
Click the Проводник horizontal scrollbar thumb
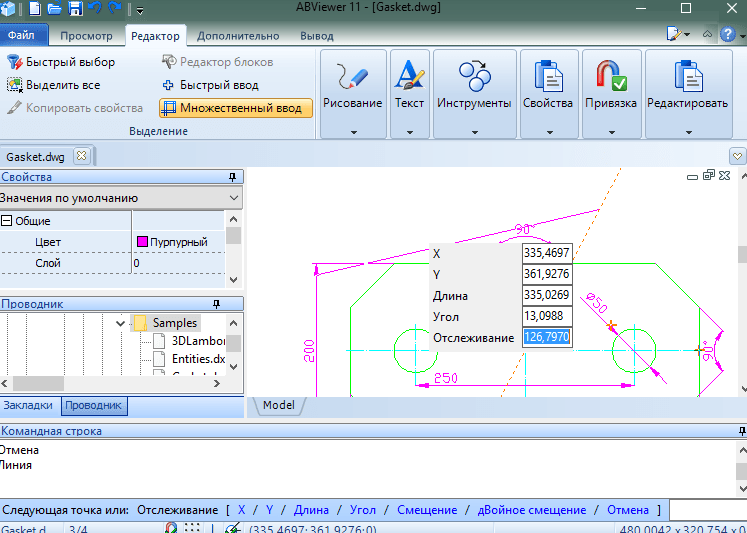coord(38,383)
